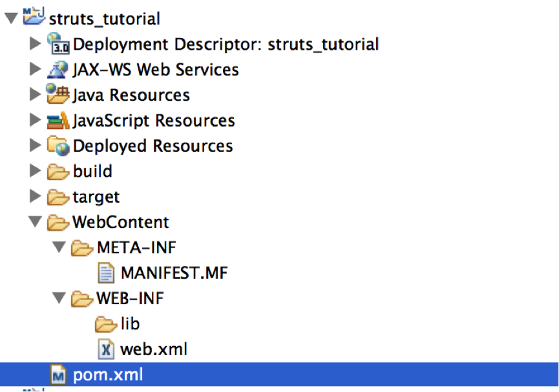Expand the target folder
The image size is (559, 392).
pyautogui.click(x=34, y=196)
